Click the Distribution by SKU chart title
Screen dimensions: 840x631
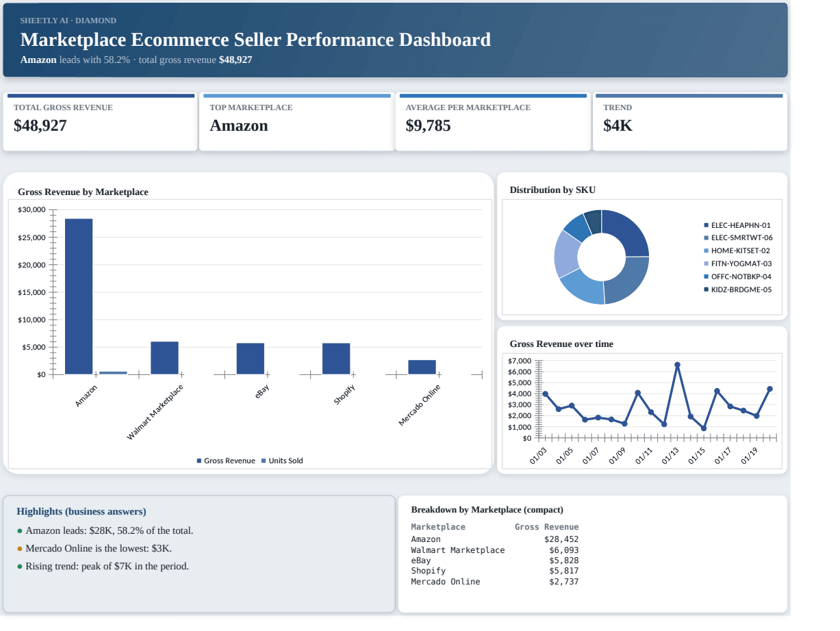[553, 190]
